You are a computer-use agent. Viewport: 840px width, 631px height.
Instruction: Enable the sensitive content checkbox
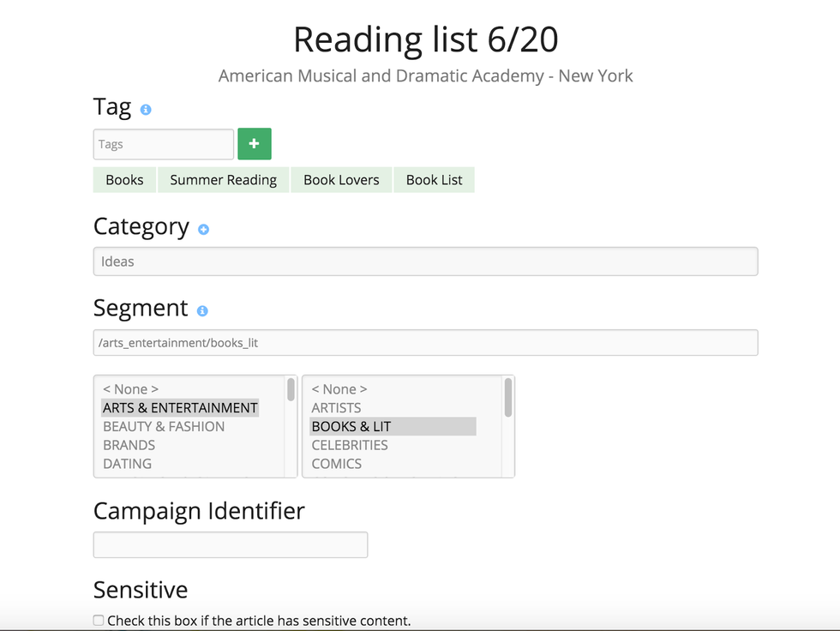[x=99, y=620]
